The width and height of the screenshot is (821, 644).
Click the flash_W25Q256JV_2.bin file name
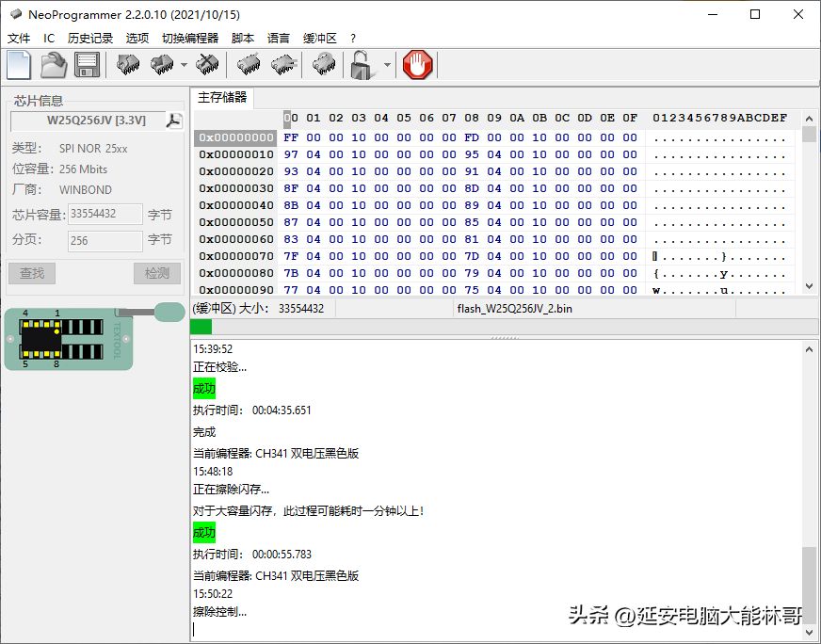514,309
